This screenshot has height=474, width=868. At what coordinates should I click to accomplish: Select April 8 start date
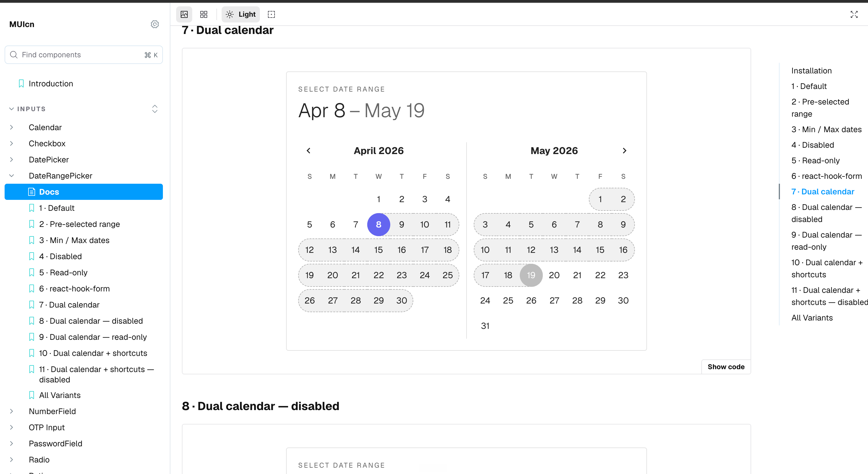point(378,225)
